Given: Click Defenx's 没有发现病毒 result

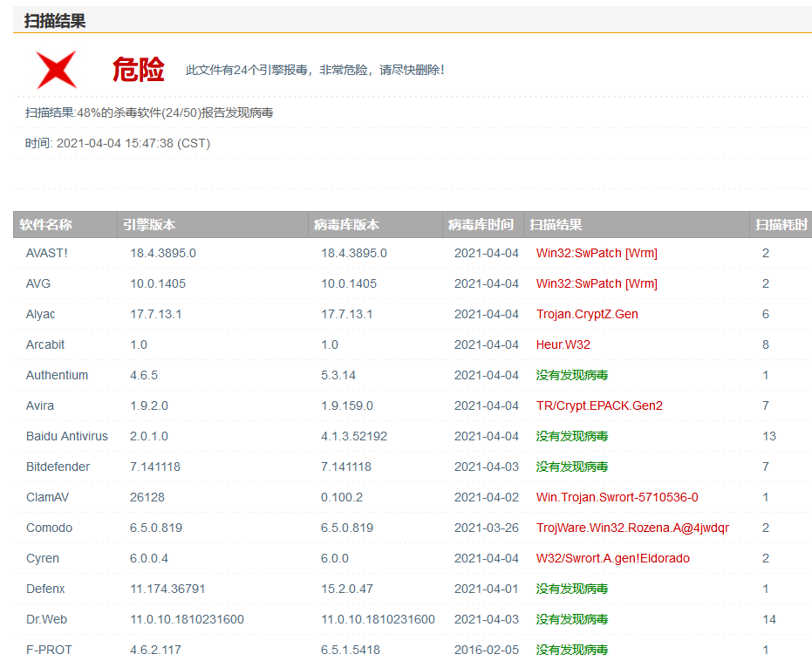Looking at the screenshot, I should [572, 589].
